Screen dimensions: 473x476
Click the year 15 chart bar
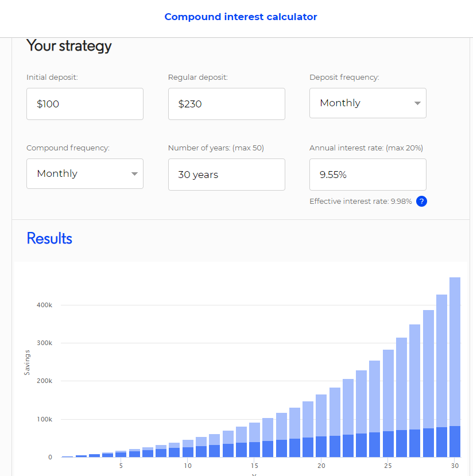[x=254, y=440]
